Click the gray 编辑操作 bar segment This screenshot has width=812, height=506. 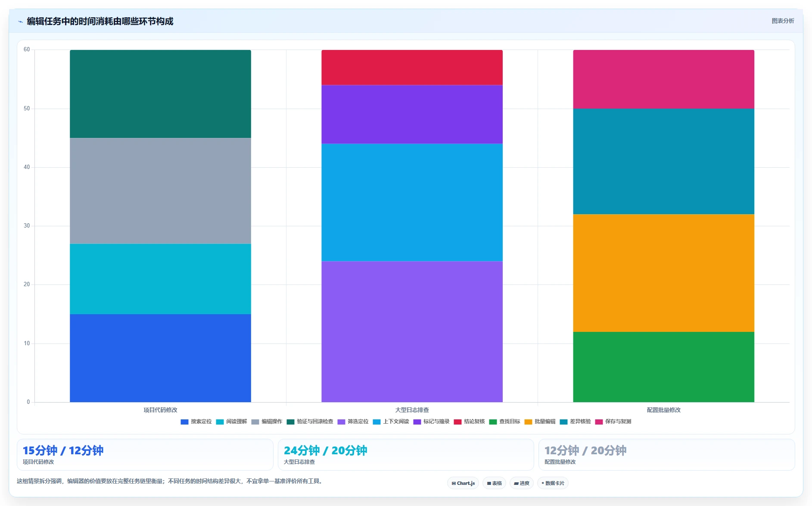pos(160,191)
